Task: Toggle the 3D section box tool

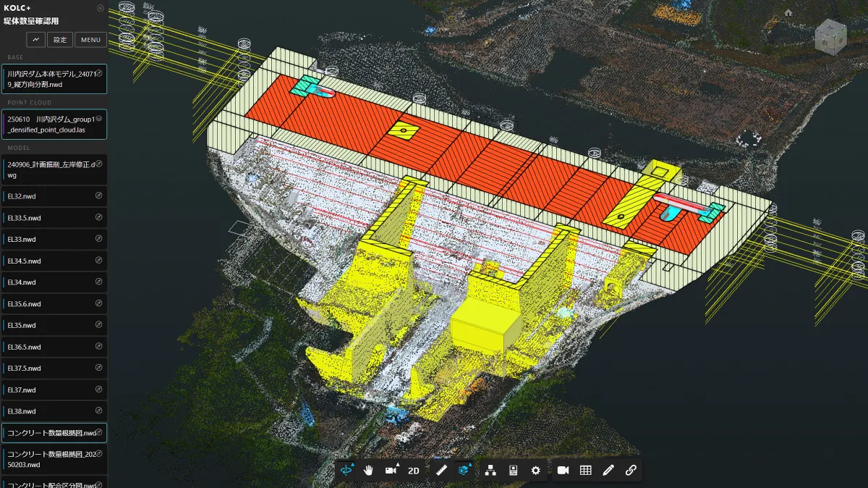Action: point(464,470)
